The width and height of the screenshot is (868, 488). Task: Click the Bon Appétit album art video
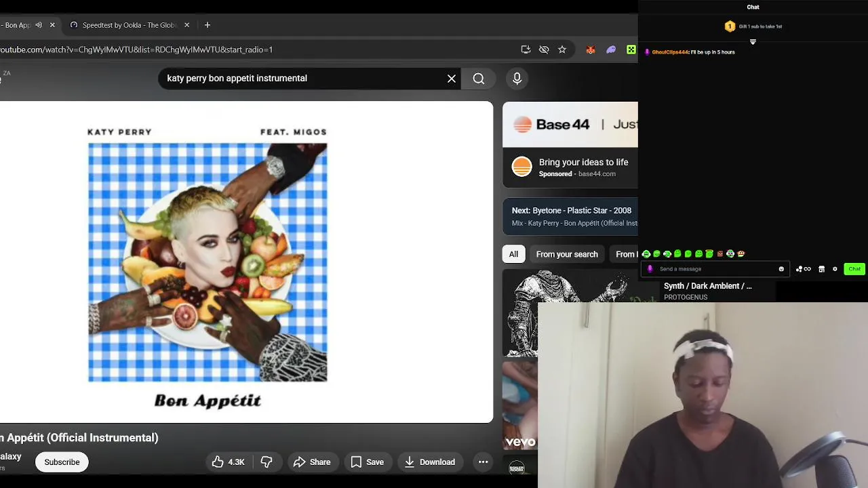pos(208,262)
